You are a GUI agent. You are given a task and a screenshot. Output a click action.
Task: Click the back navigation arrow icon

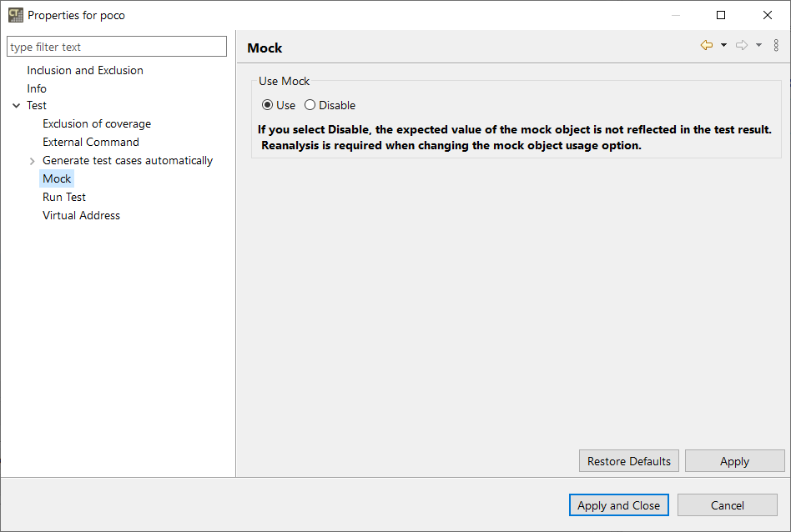tap(707, 46)
